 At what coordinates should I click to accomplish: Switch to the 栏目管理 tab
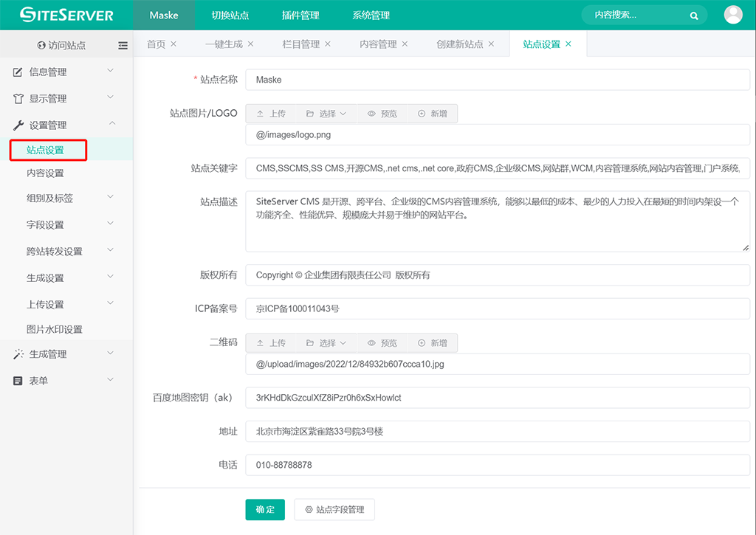click(x=301, y=44)
